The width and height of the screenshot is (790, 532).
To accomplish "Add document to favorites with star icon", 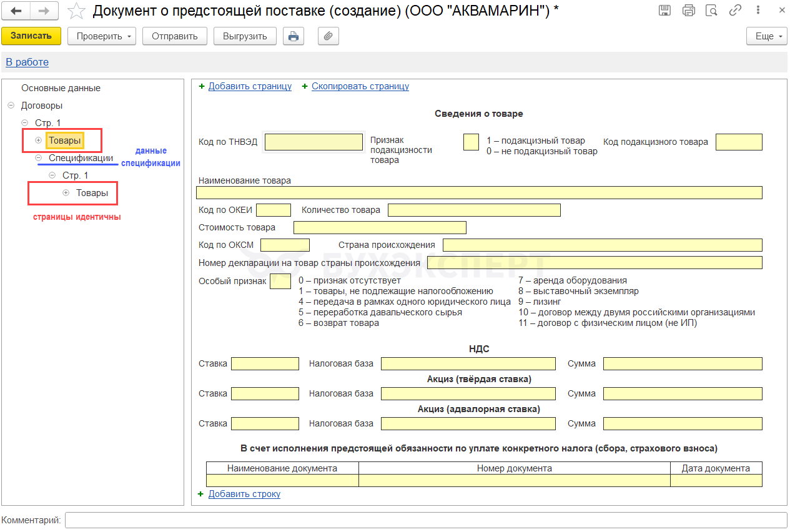I will 76,11.
